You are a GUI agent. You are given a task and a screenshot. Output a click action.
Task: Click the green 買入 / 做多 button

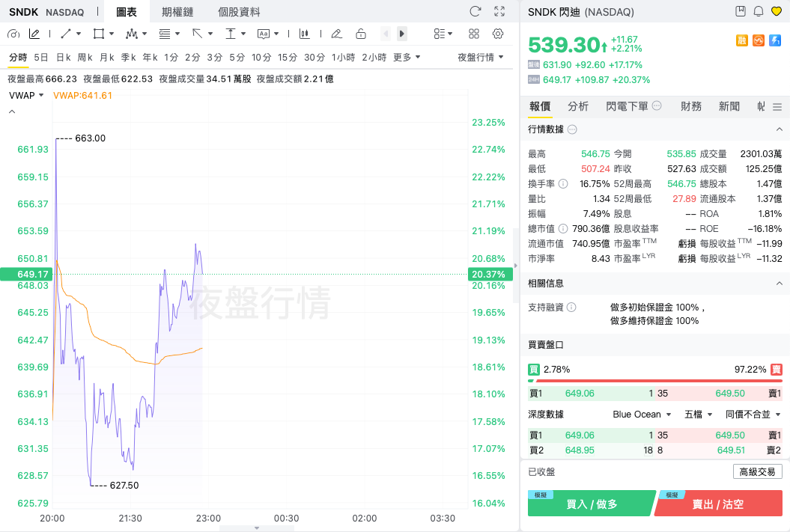point(591,504)
